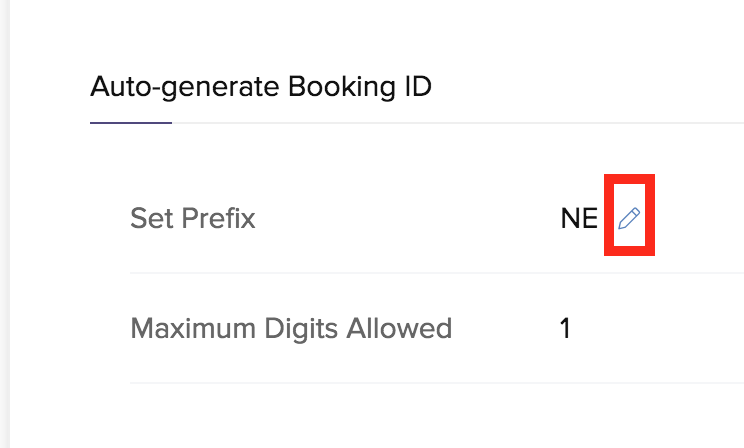
Task: Click the Set Prefix label
Action: click(193, 218)
